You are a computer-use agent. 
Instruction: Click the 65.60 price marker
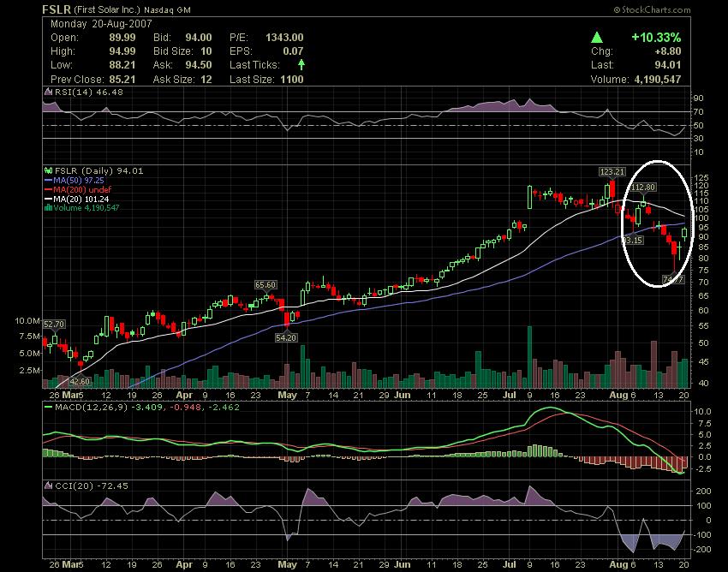(266, 284)
